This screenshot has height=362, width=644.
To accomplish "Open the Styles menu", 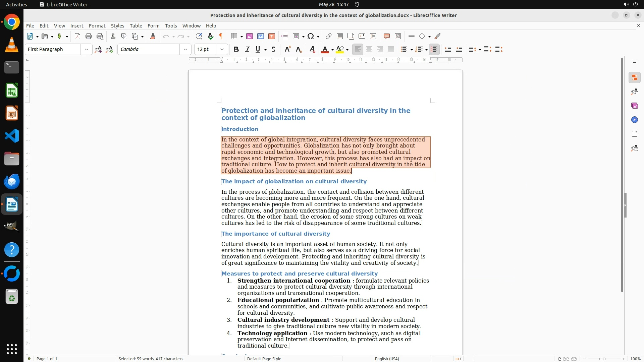I will point(117,25).
